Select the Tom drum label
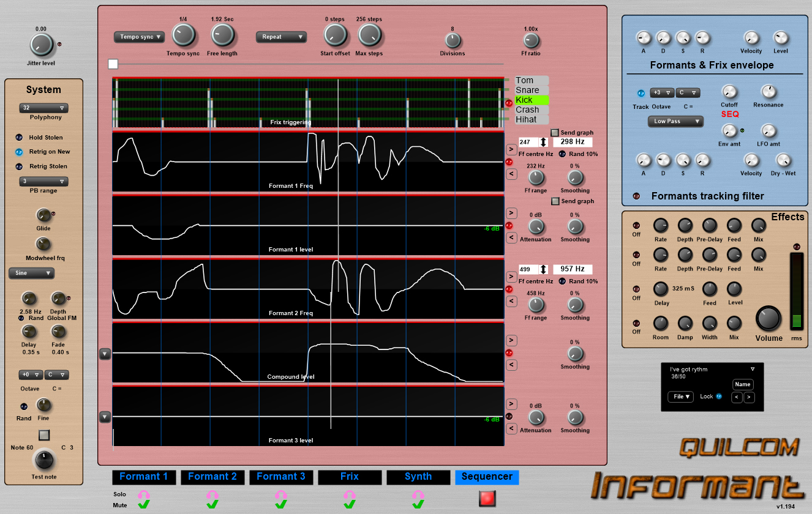This screenshot has height=514, width=812. tap(532, 80)
